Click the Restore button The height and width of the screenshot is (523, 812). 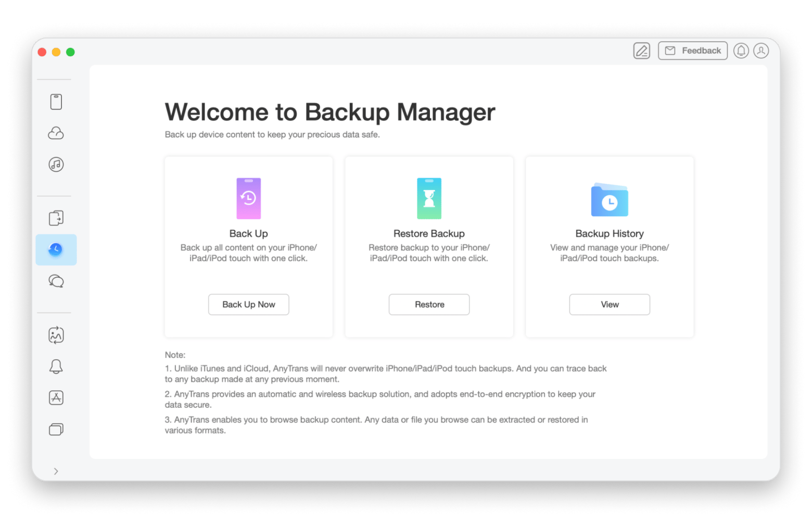(x=429, y=305)
